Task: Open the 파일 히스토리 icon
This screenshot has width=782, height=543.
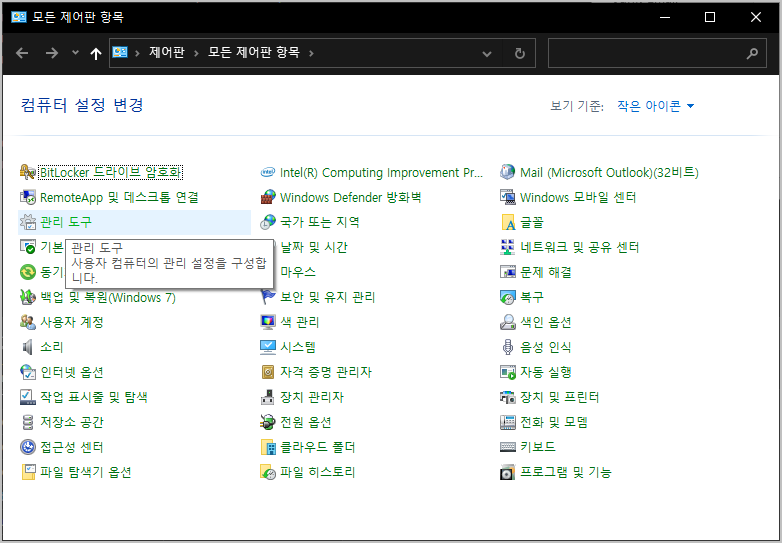Action: pyautogui.click(x=268, y=472)
